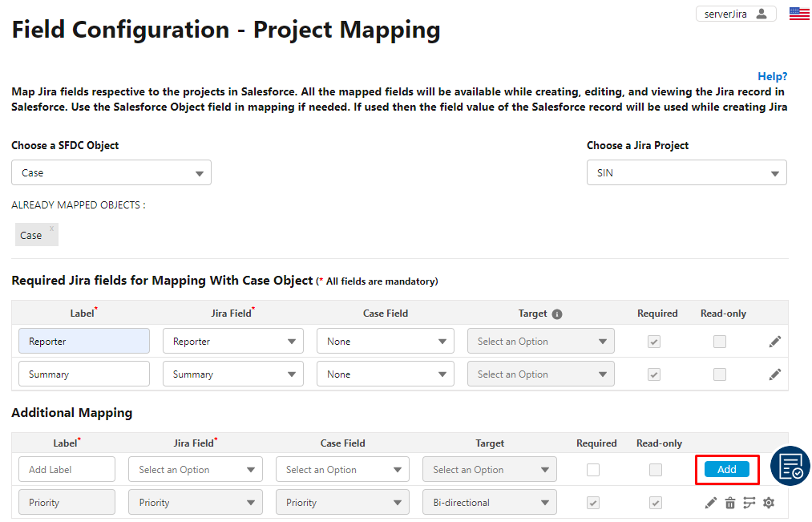The image size is (812, 522).
Task: Toggle Read-only on the new mapping row
Action: (655, 469)
